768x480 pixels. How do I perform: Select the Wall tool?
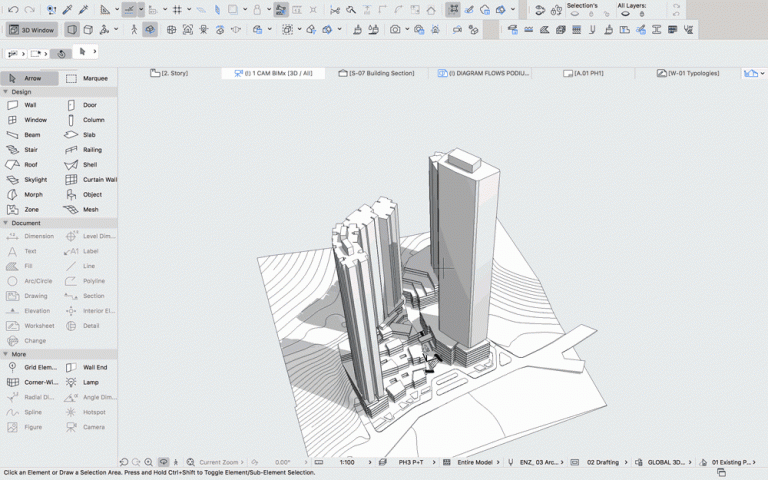click(29, 105)
